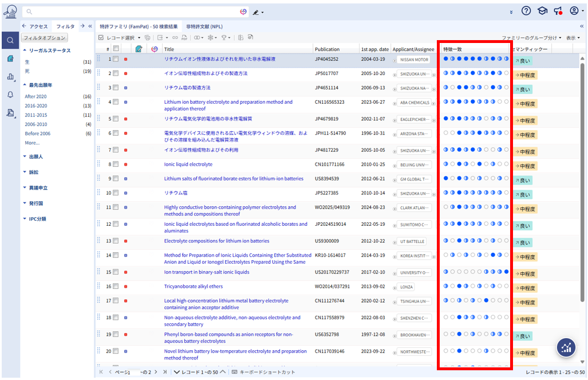588x380 pixels.
Task: Open the help question mark icon
Action: 526,11
